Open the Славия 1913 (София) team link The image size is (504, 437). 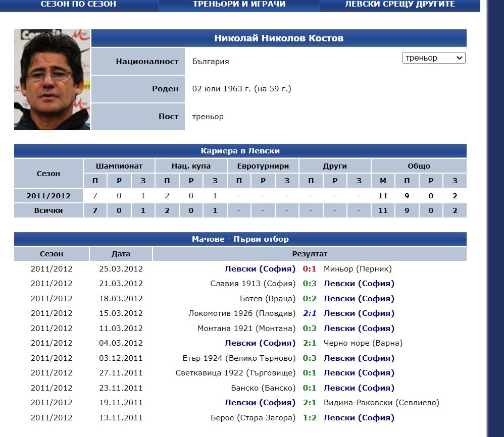click(253, 284)
